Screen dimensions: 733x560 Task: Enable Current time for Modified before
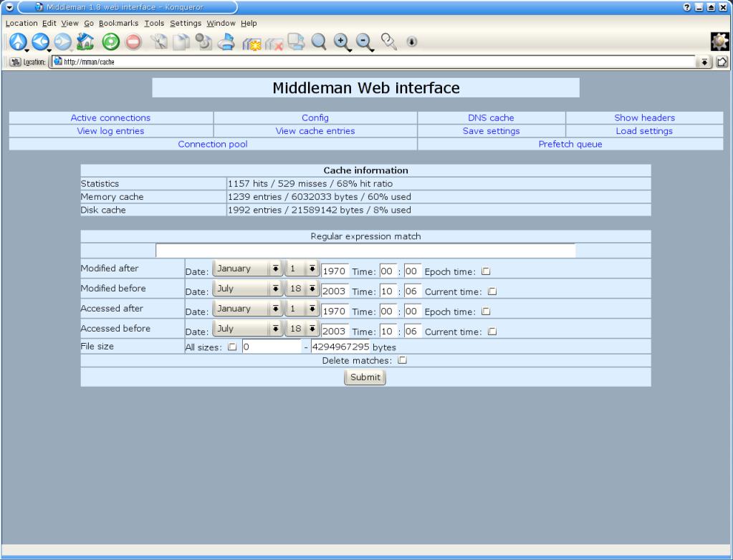click(x=492, y=291)
